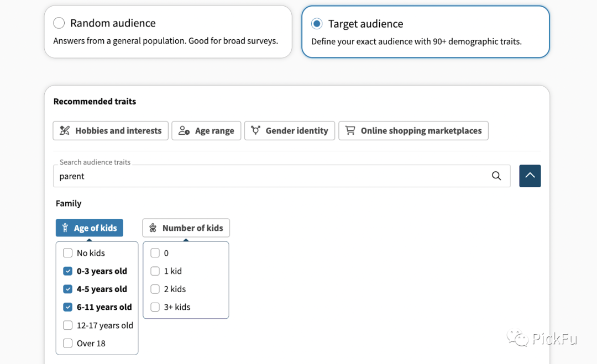597x364 pixels.
Task: Enable the No kids checkbox
Action: pos(68,253)
